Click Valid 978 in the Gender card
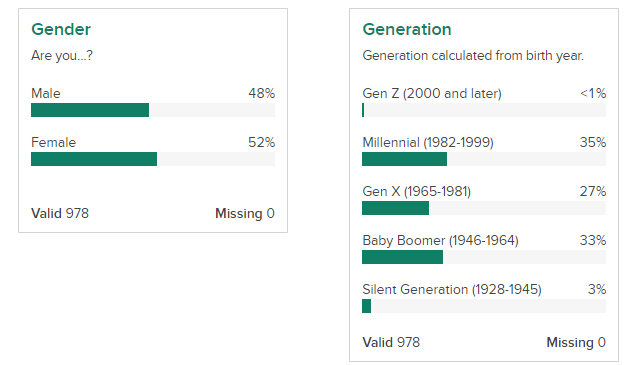The height and width of the screenshot is (365, 633). pos(60,213)
